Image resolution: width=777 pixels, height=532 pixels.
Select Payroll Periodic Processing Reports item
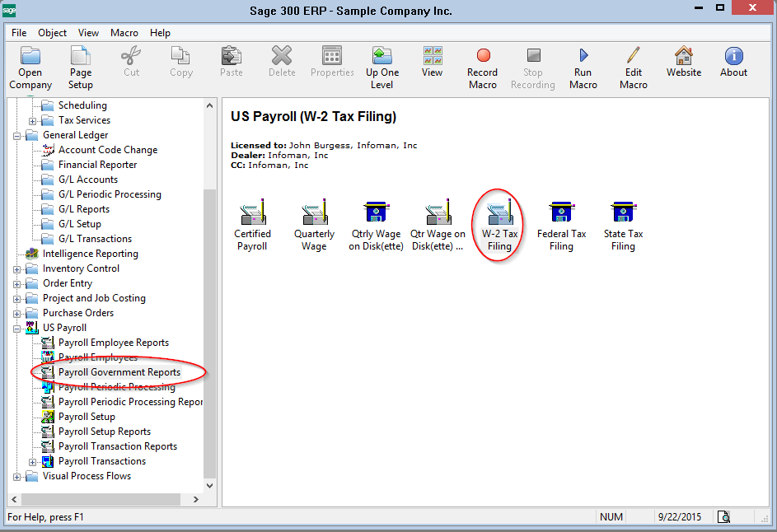130,402
